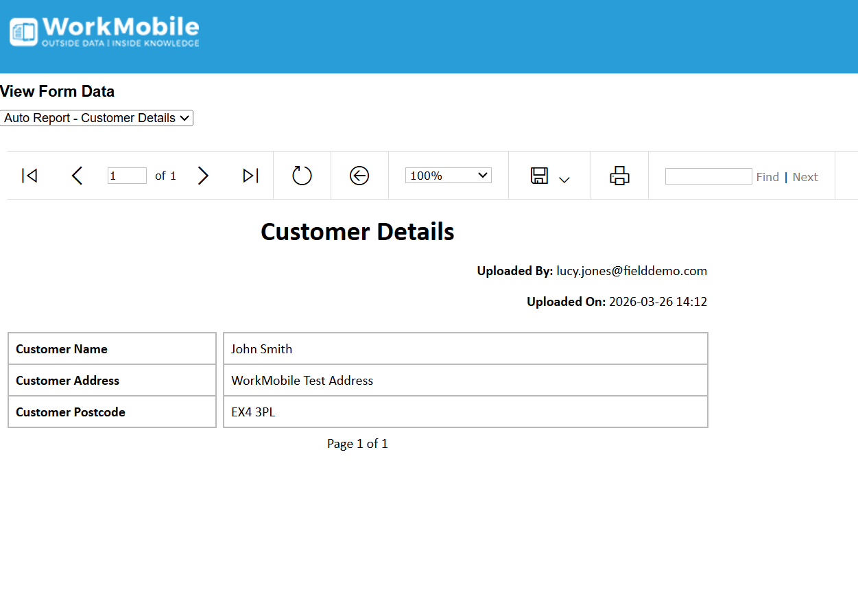Screen dimensions: 858x616
Task: Click the Next search result link
Action: (805, 177)
